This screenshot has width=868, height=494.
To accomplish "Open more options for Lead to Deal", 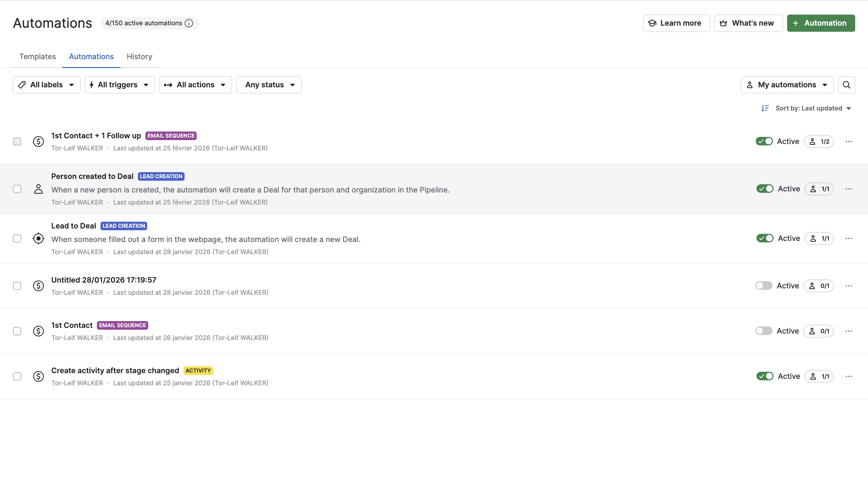I will (848, 238).
